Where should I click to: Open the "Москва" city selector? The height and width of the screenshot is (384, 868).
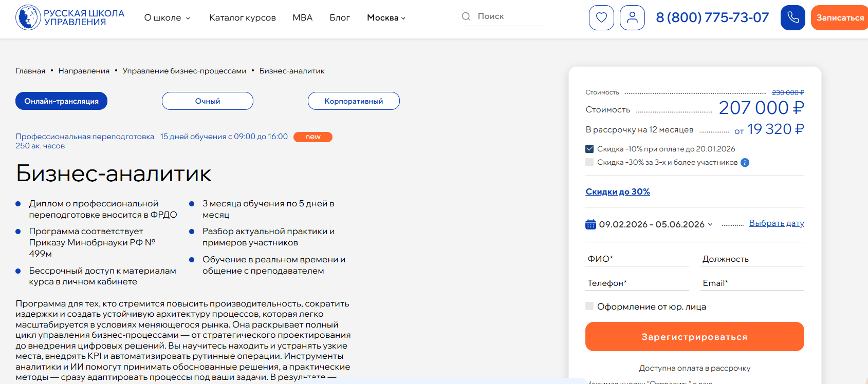click(x=386, y=18)
